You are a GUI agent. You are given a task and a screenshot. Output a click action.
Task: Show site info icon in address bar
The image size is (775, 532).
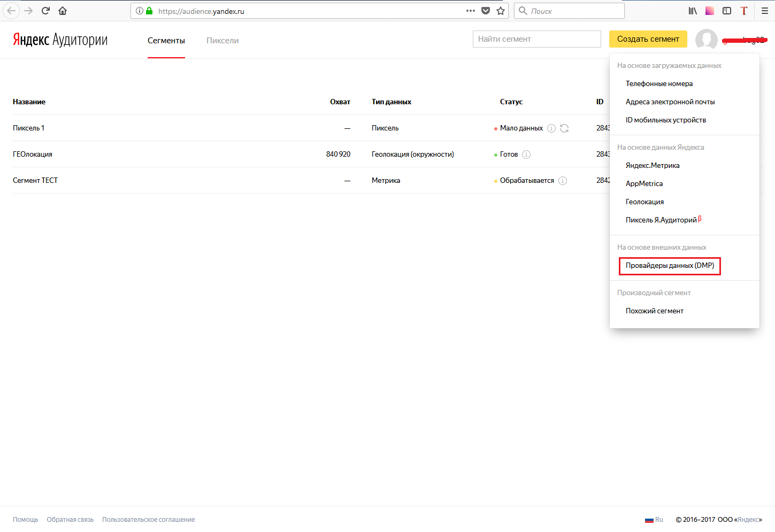tap(140, 11)
